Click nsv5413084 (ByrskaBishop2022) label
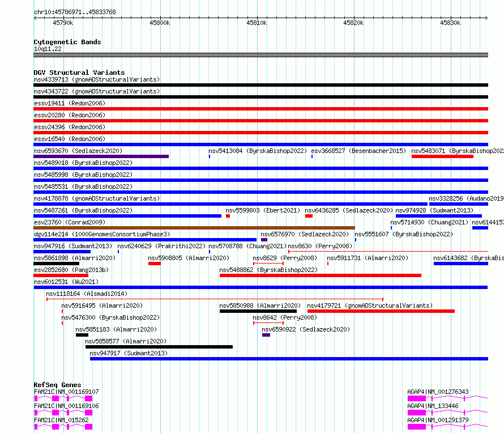This screenshot has height=433, width=504. coord(258,151)
